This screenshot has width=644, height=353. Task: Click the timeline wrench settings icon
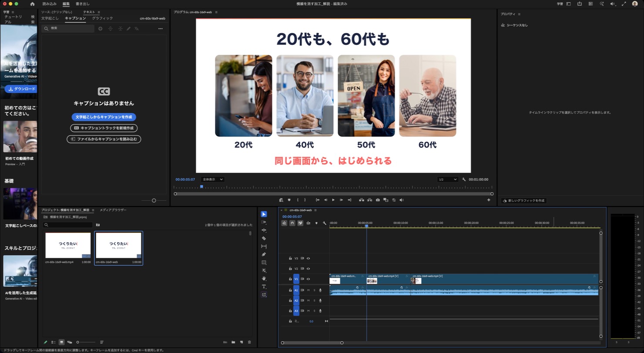324,223
